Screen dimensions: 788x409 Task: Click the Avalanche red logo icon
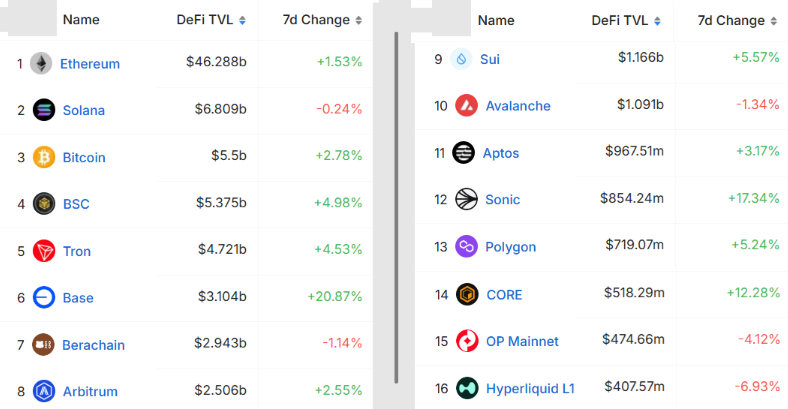[466, 106]
